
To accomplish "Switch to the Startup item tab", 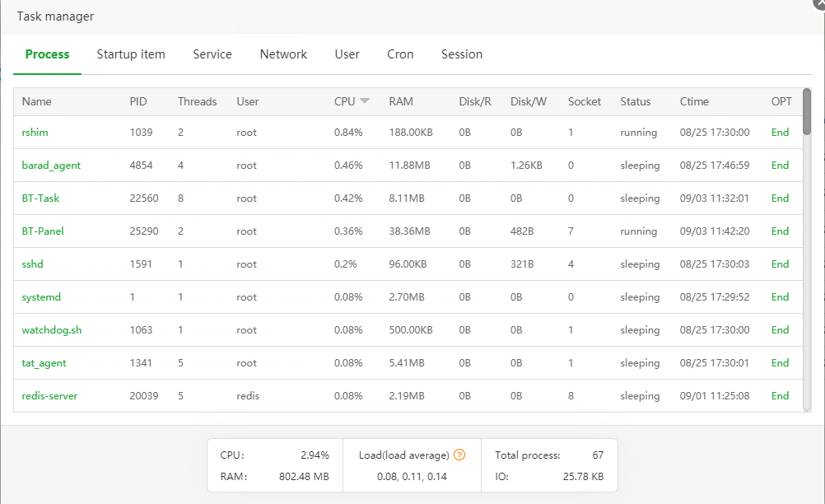I will click(131, 54).
